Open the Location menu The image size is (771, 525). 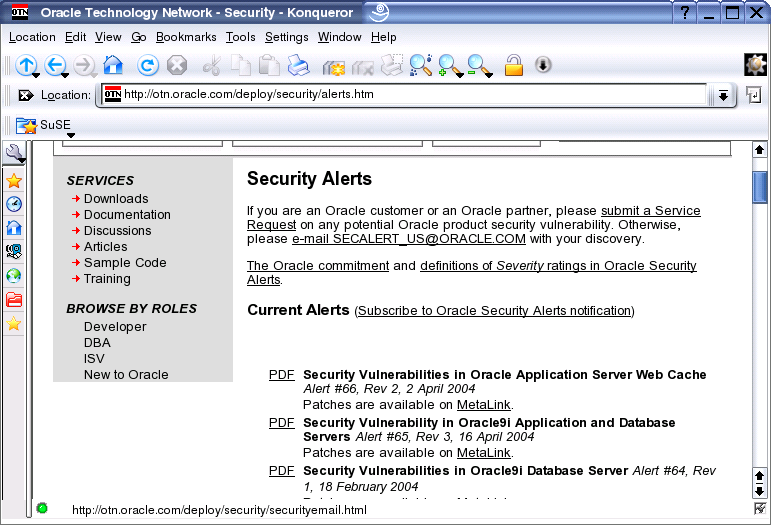click(32, 37)
